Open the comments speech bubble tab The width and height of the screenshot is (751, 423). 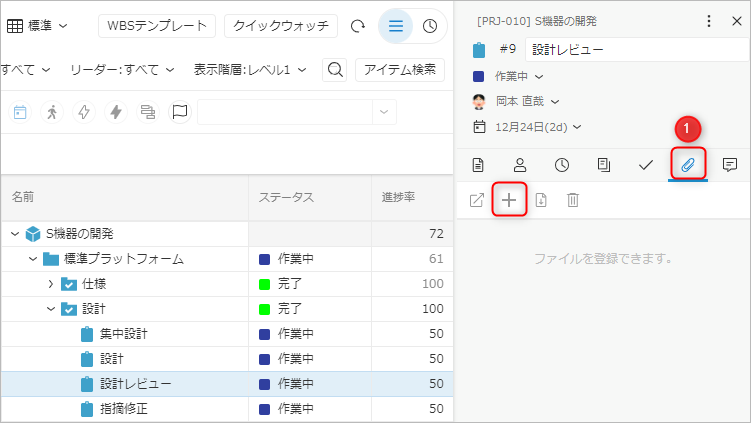point(730,164)
